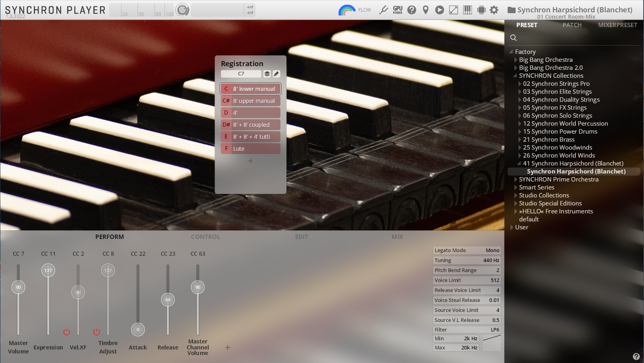Open the keyboard piano keys icon
This screenshot has height=363, width=644.
(467, 10)
